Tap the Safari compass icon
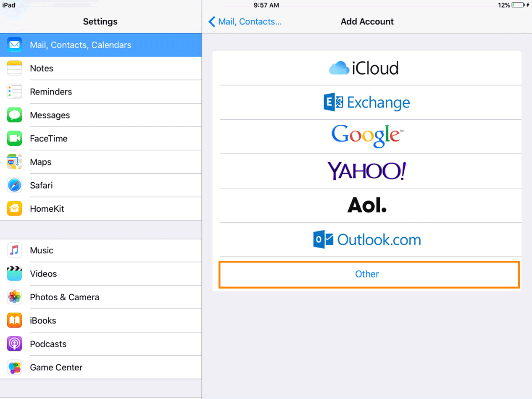Image resolution: width=532 pixels, height=399 pixels. [14, 185]
